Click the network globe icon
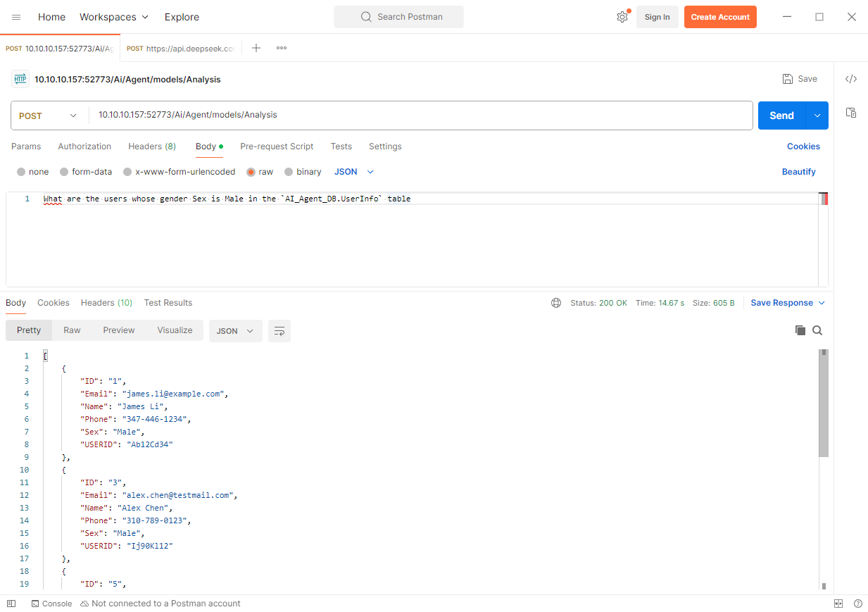868x612 pixels. 556,303
